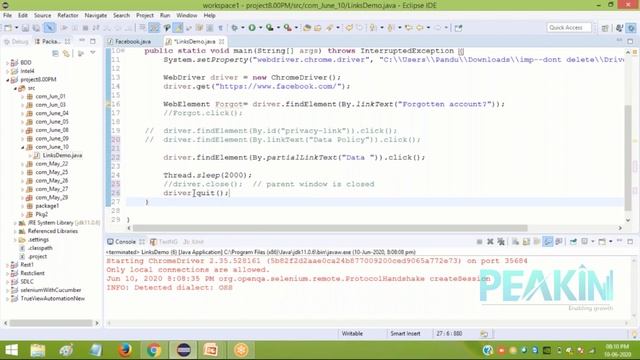Open the Open Console dropdown arrow
Image resolution: width=640 pixels, height=360 pixels.
pos(611,242)
